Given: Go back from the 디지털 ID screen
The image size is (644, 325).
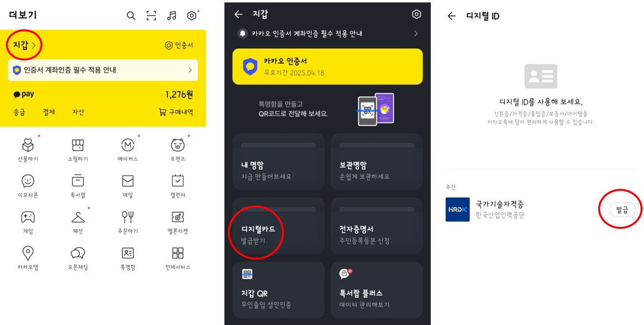Looking at the screenshot, I should pyautogui.click(x=451, y=16).
